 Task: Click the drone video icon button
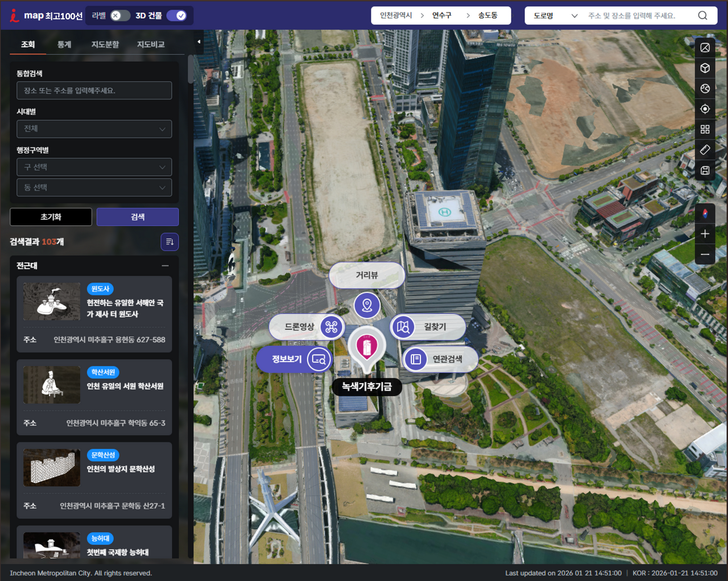click(x=332, y=327)
